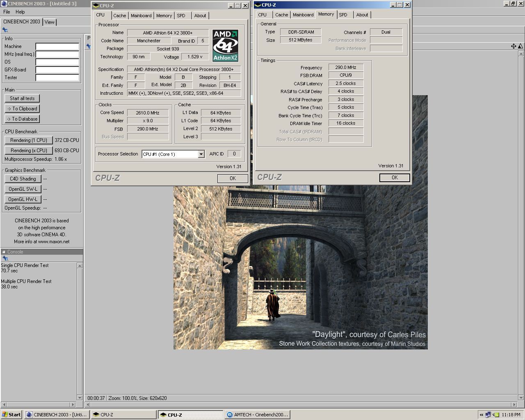
Task: Click the Tester input field
Action: point(57,78)
